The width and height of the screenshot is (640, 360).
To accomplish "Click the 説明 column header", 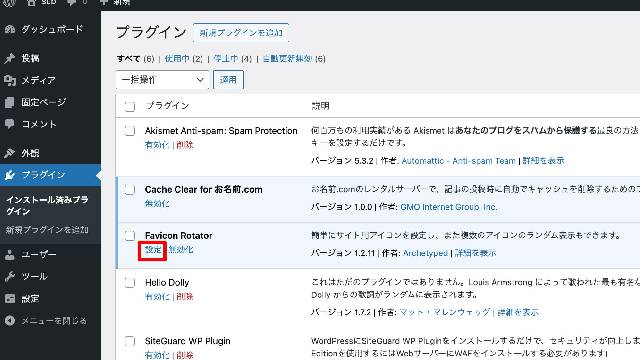I will coord(320,106).
